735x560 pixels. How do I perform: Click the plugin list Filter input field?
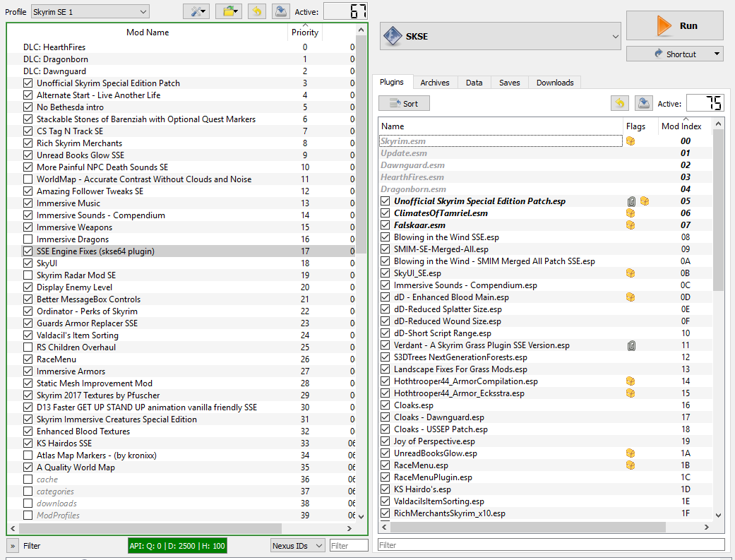(551, 545)
